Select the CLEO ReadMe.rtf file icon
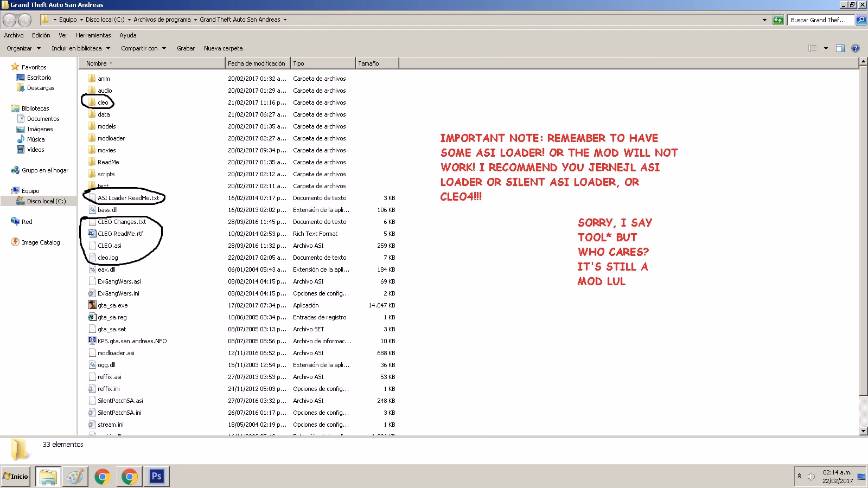 click(92, 234)
